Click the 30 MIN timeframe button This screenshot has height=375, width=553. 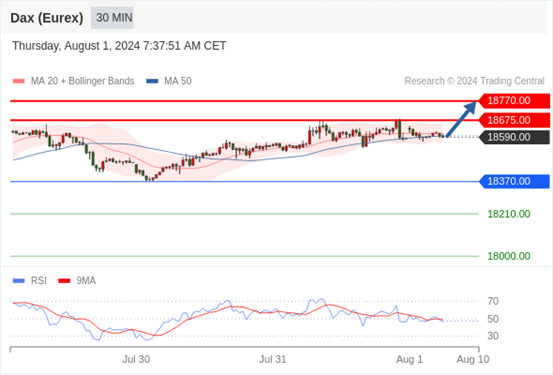112,18
